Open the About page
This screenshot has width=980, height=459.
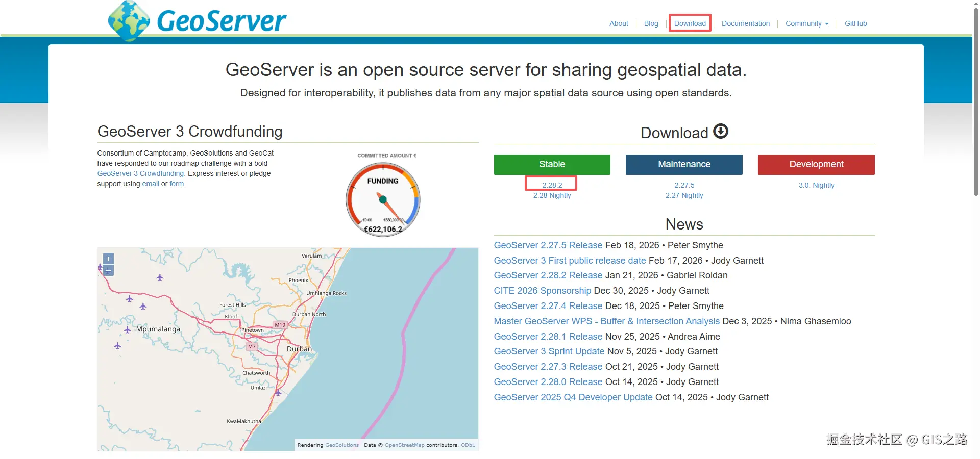619,23
